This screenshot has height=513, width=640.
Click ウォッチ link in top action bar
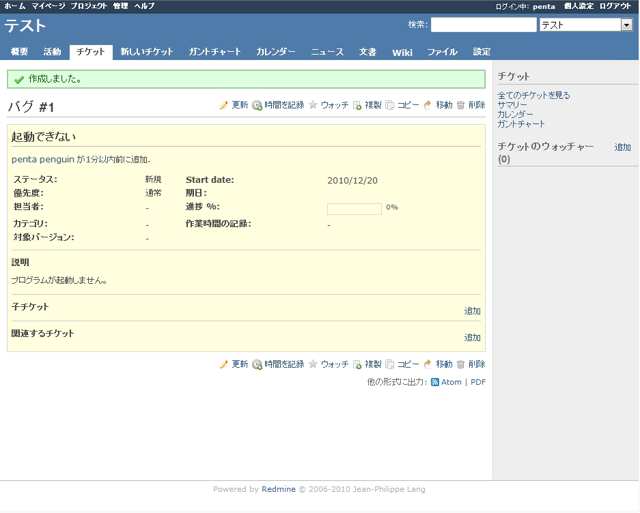335,105
